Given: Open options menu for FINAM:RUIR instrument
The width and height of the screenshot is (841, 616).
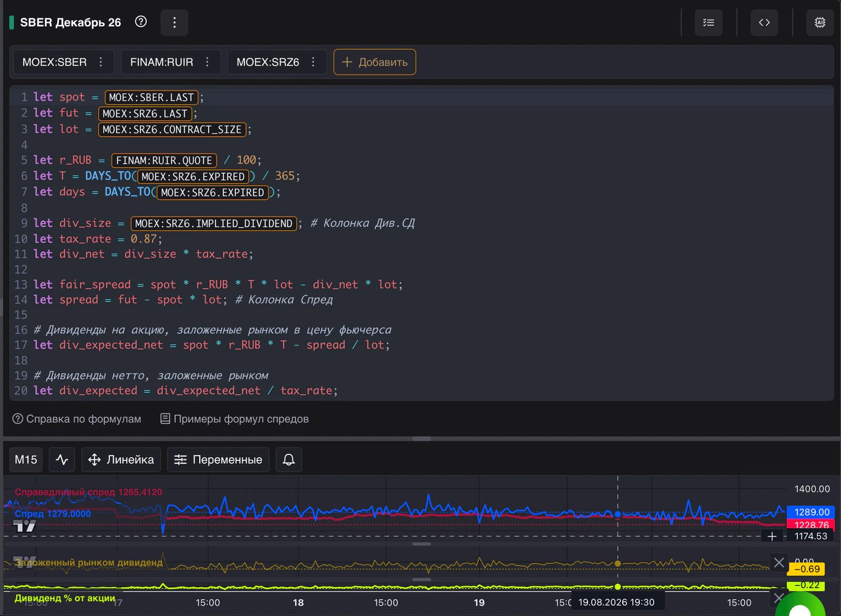Looking at the screenshot, I should 208,62.
